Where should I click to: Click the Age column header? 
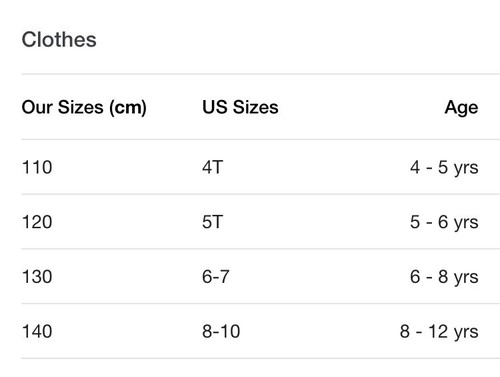pyautogui.click(x=461, y=108)
